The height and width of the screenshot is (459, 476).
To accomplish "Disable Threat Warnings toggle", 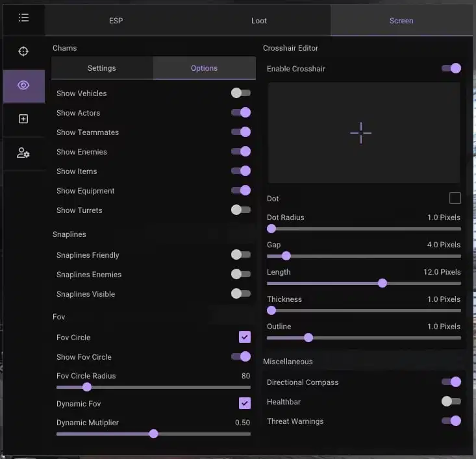I will [x=451, y=421].
